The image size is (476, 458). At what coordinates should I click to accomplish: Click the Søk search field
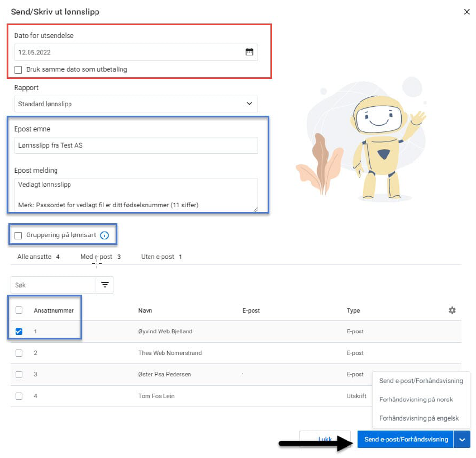pyautogui.click(x=54, y=285)
